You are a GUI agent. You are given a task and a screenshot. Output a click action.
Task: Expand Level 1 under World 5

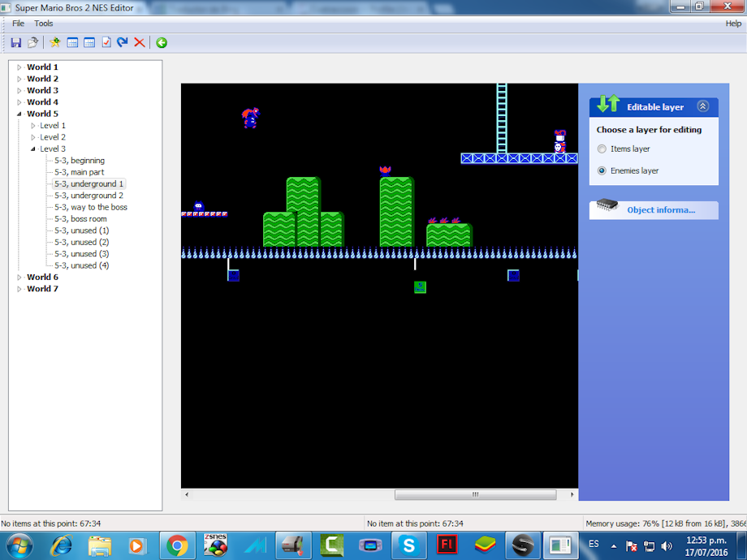click(33, 126)
